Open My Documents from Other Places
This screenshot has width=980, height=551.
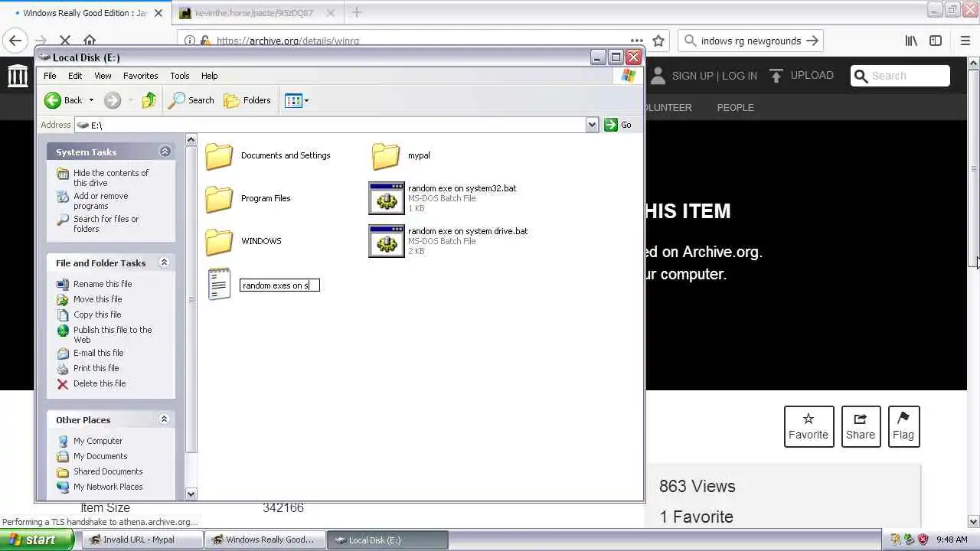100,456
